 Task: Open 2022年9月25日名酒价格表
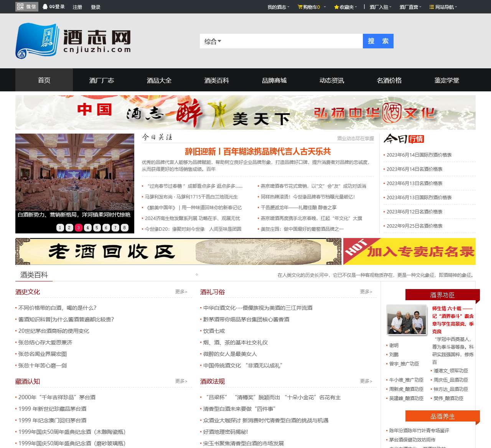point(414,226)
